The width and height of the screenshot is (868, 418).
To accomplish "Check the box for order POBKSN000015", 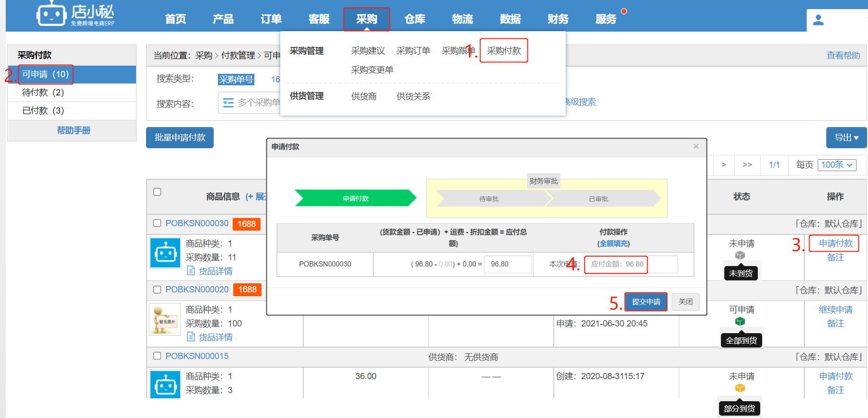I will 157,356.
